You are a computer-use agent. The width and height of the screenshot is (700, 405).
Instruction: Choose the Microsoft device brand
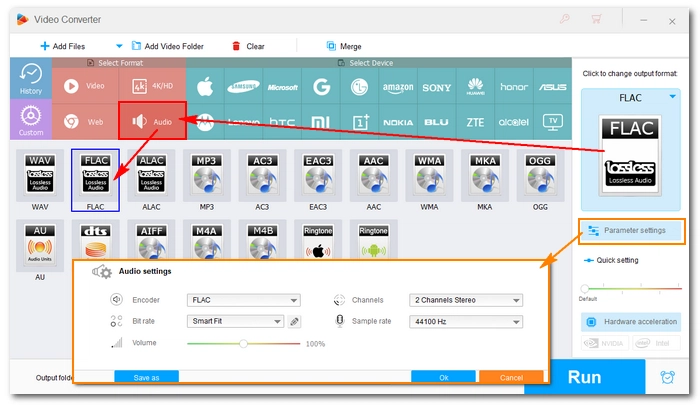tap(282, 86)
